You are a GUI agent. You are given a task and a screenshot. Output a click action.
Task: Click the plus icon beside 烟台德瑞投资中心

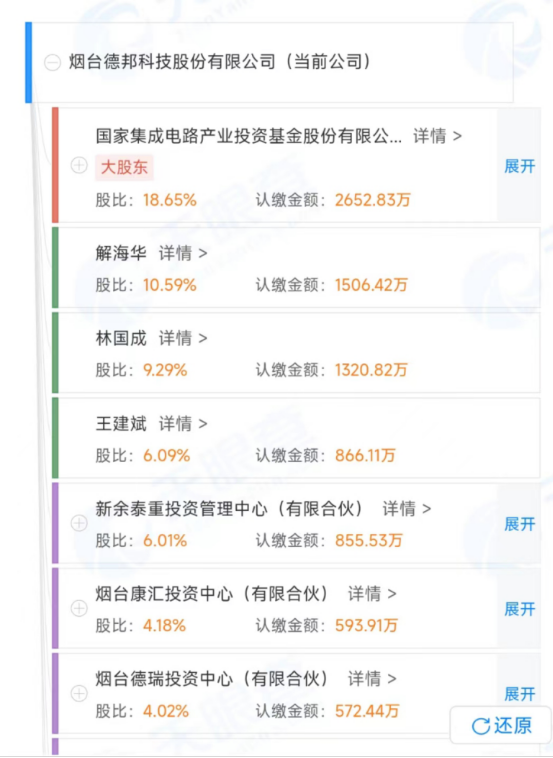pyautogui.click(x=79, y=694)
